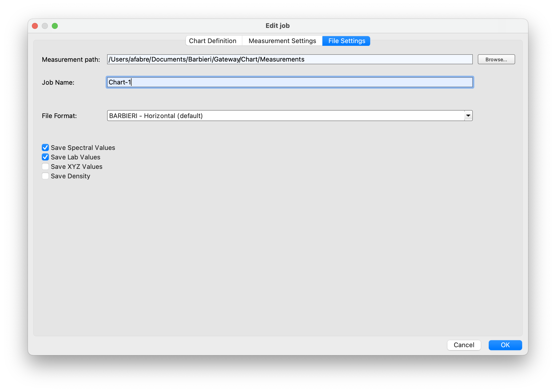Uncheck Save Lab Values
Viewport: 556px width, 392px height.
click(45, 157)
